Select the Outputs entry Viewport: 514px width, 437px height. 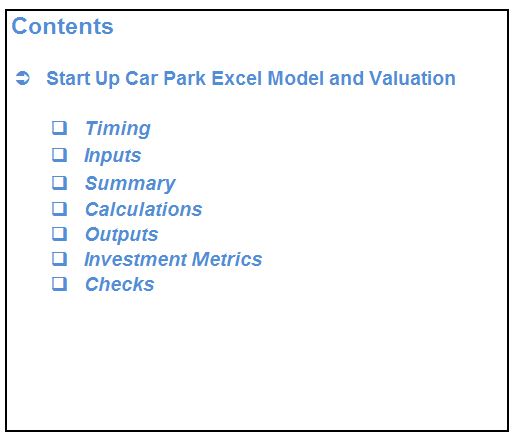(x=122, y=235)
